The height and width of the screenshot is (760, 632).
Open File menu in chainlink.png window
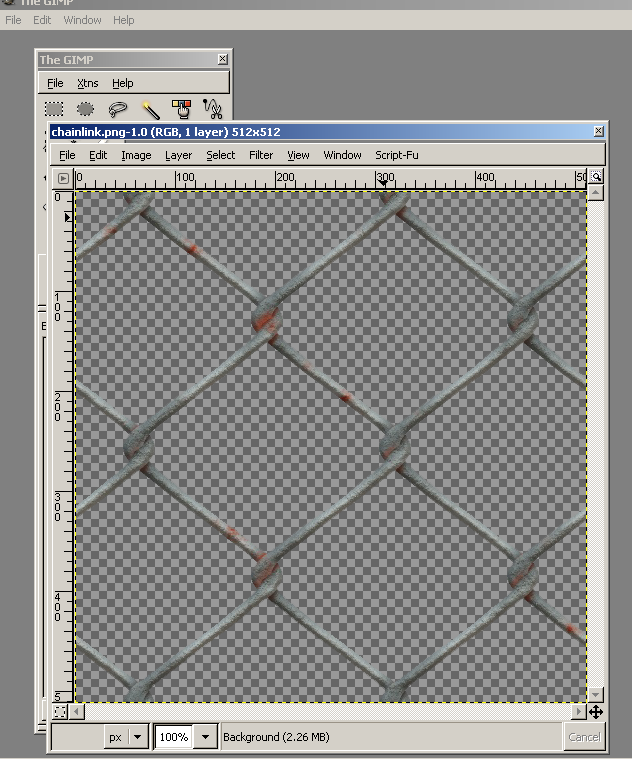click(x=67, y=155)
